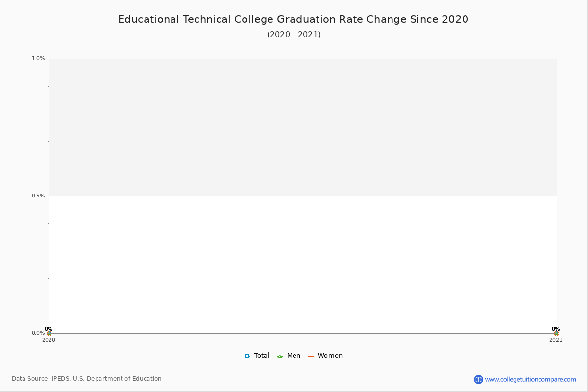
Task: Toggle the Total series legend label
Action: pyautogui.click(x=262, y=356)
